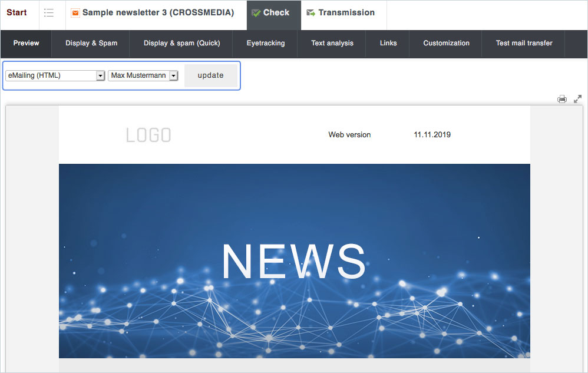This screenshot has height=373, width=588.
Task: Switch to Text analysis tab
Action: click(x=332, y=43)
